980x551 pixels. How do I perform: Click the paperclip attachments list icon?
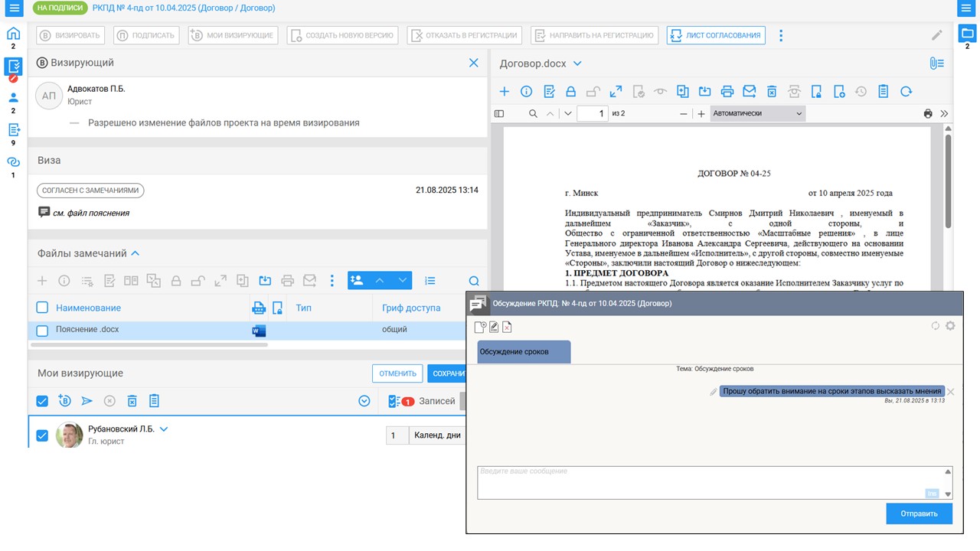pyautogui.click(x=936, y=64)
